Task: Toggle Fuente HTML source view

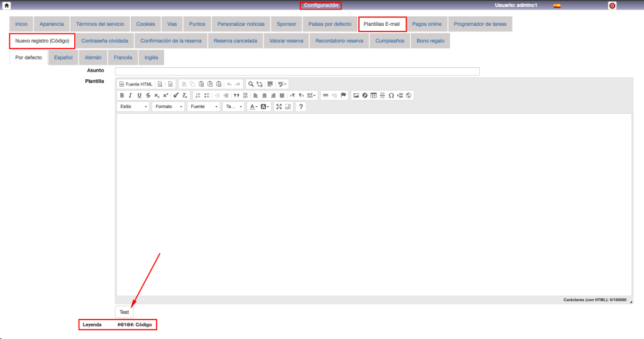Action: (136, 84)
